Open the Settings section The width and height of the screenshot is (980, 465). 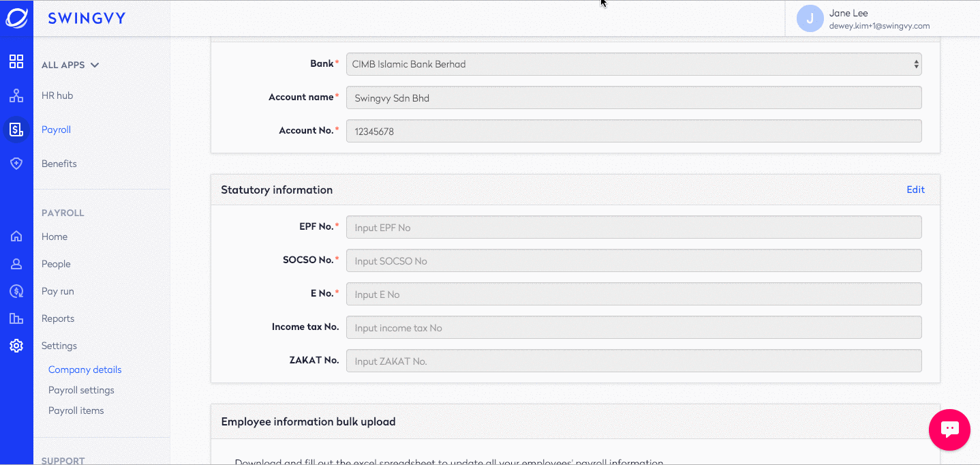coord(59,346)
